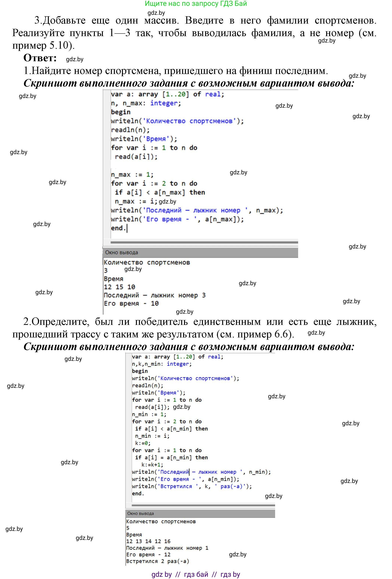Click the code line 'n_min := i;'
Image resolution: width=392 pixels, height=579 pixels.
pos(152,436)
